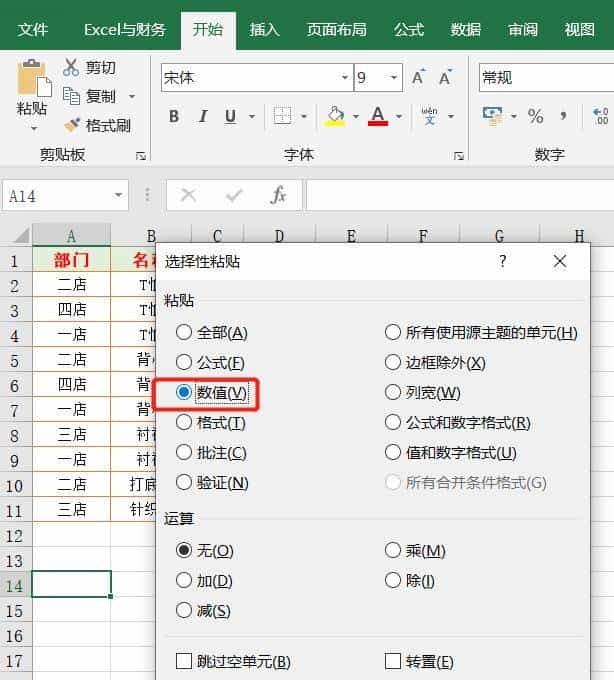This screenshot has height=680, width=614.
Task: Toggle underline formatting
Action: (x=231, y=116)
